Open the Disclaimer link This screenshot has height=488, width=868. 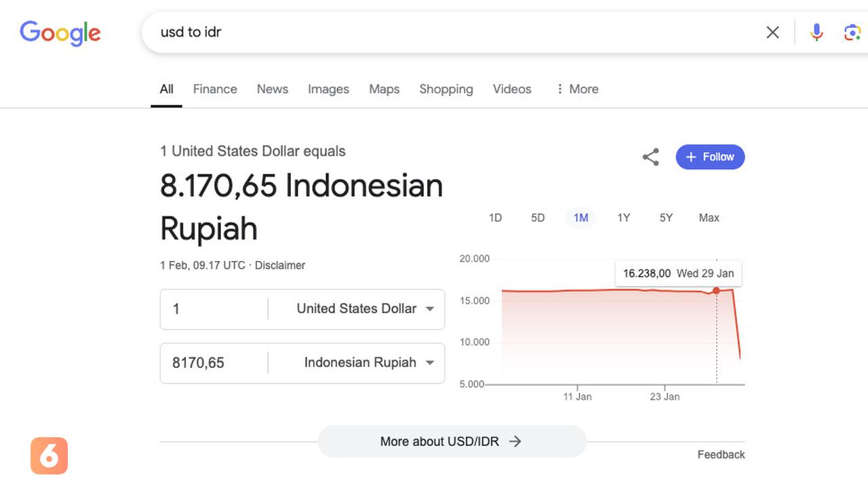280,265
